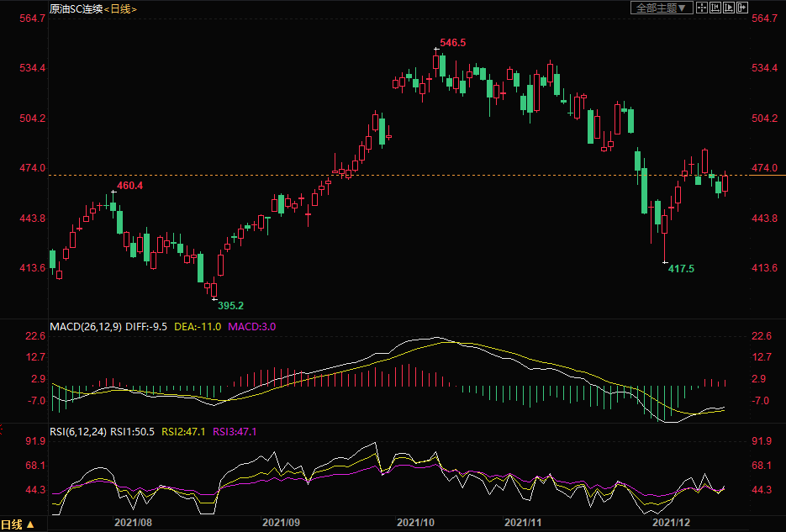This screenshot has height=532, width=786.
Task: Click the jump-to-start chart icon
Action: pos(716,8)
